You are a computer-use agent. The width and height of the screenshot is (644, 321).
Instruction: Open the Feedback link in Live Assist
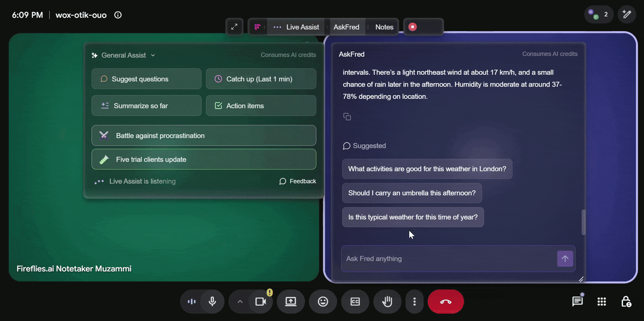click(x=298, y=181)
